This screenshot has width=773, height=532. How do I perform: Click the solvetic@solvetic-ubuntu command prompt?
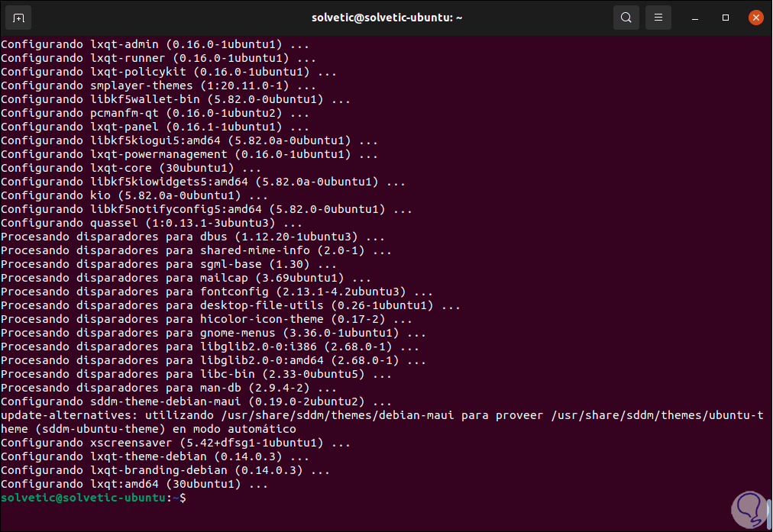click(x=94, y=498)
